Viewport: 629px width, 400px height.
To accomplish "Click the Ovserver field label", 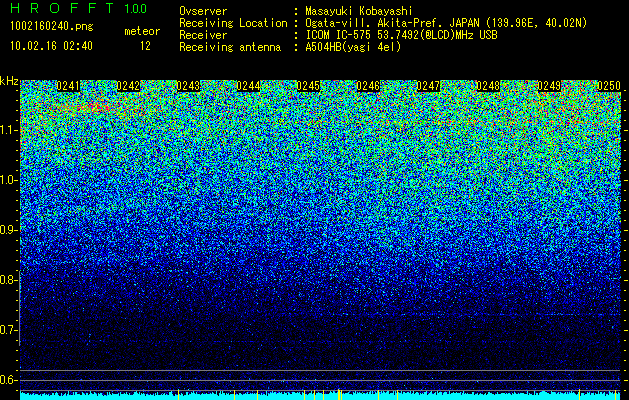I will tap(203, 11).
